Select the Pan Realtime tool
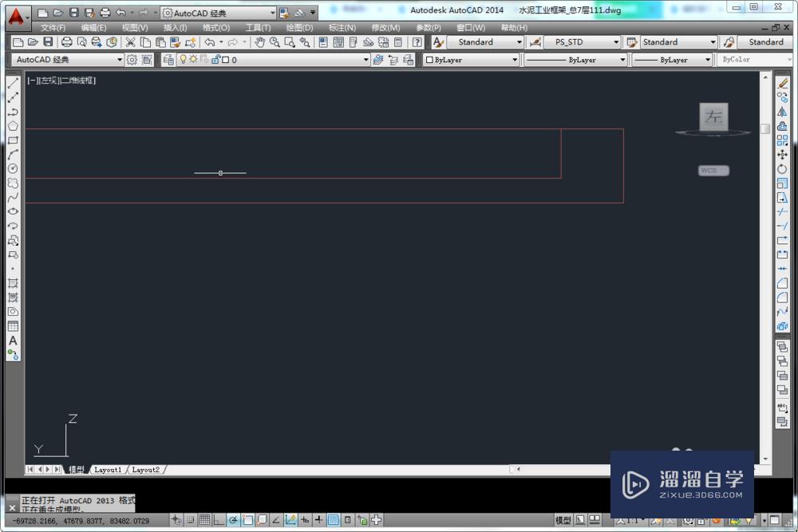Image resolution: width=798 pixels, height=532 pixels. tap(261, 41)
